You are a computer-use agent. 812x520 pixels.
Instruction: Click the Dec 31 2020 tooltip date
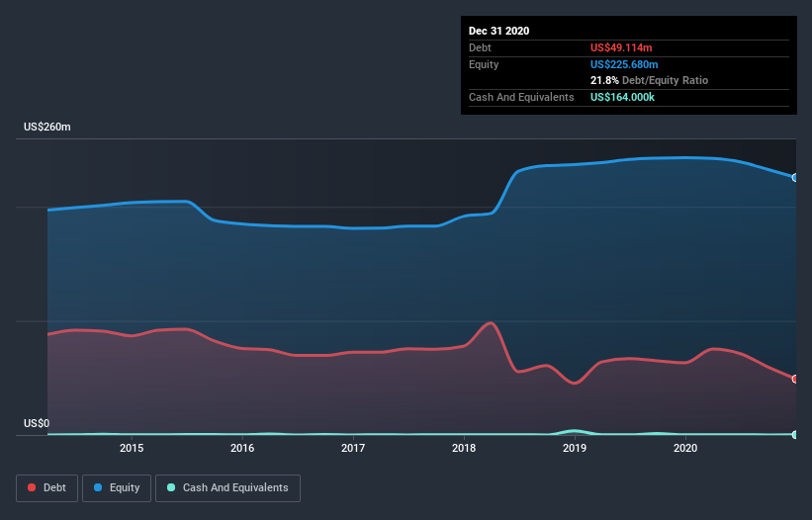[498, 31]
